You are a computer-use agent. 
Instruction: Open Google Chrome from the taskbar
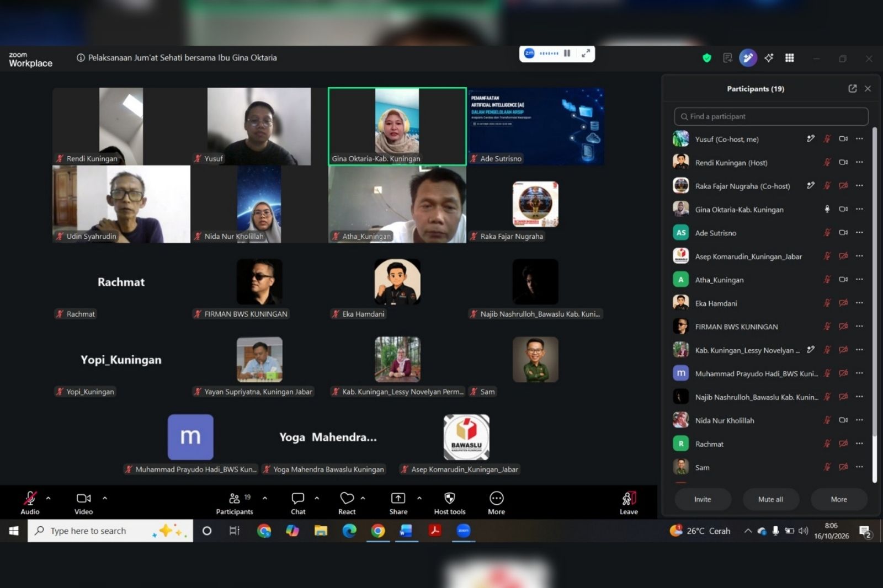click(378, 531)
